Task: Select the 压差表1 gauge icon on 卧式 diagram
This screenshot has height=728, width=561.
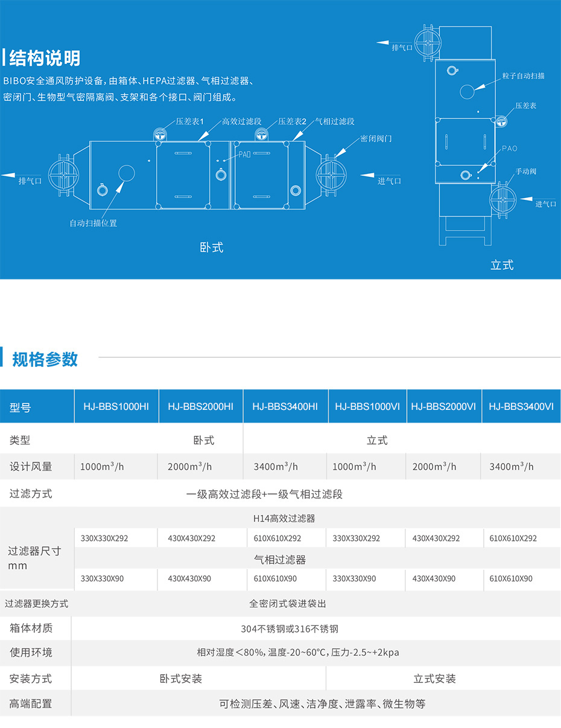Action: (160, 135)
